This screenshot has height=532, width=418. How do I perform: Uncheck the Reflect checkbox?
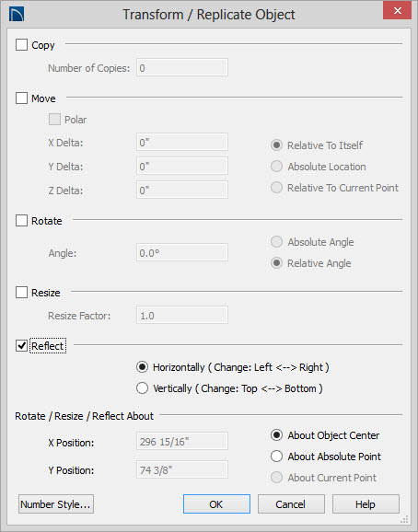click(x=22, y=346)
